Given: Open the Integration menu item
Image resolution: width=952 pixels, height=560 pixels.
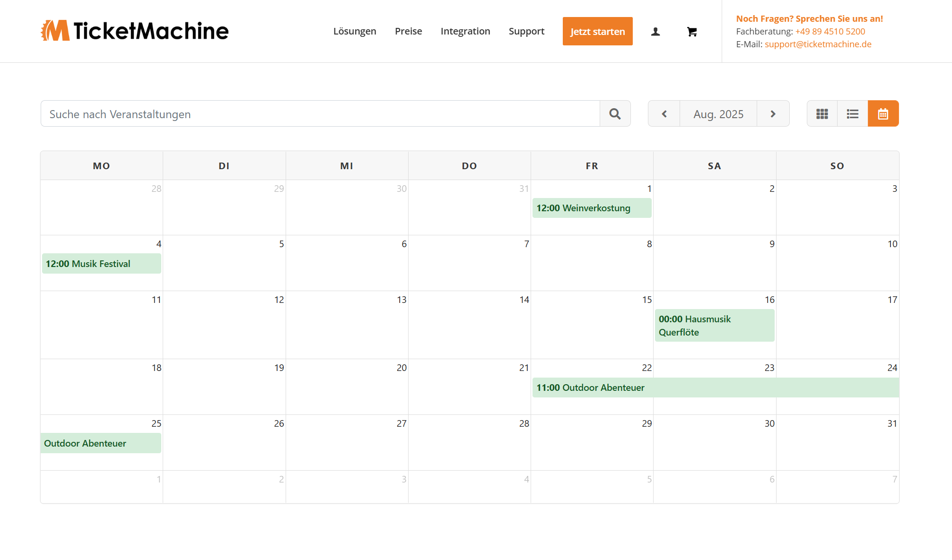Looking at the screenshot, I should pyautogui.click(x=465, y=31).
